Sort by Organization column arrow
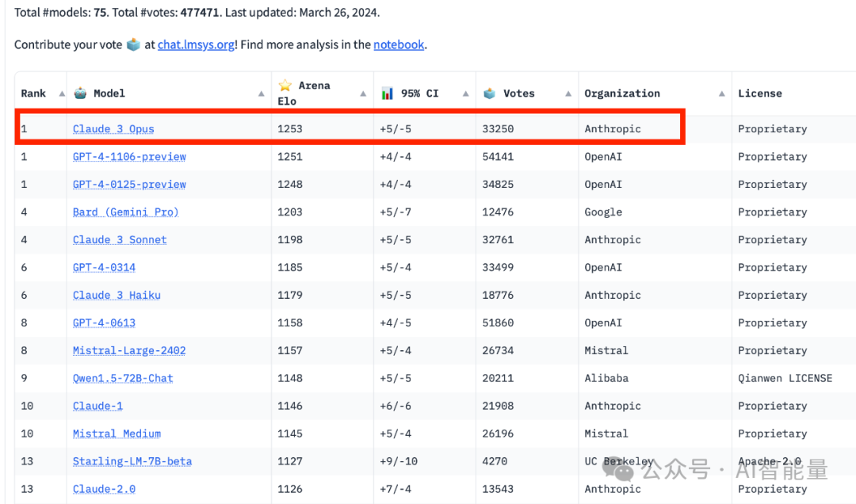The height and width of the screenshot is (504, 856). [x=722, y=94]
